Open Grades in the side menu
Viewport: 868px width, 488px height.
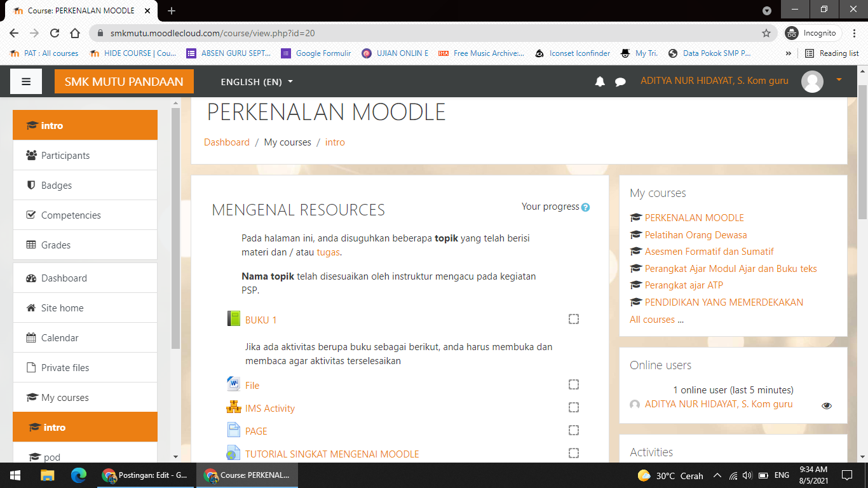point(85,245)
